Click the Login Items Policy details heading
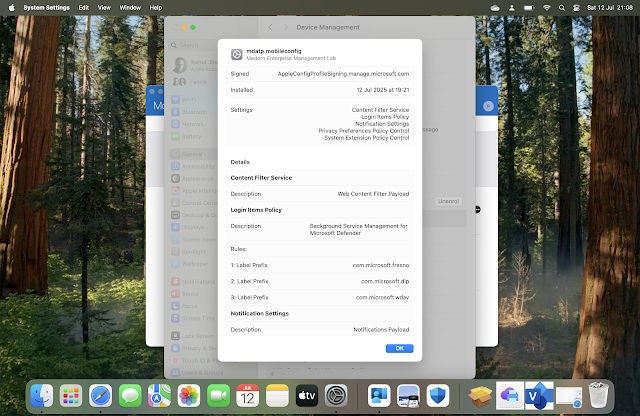The image size is (640, 416). [x=256, y=210]
